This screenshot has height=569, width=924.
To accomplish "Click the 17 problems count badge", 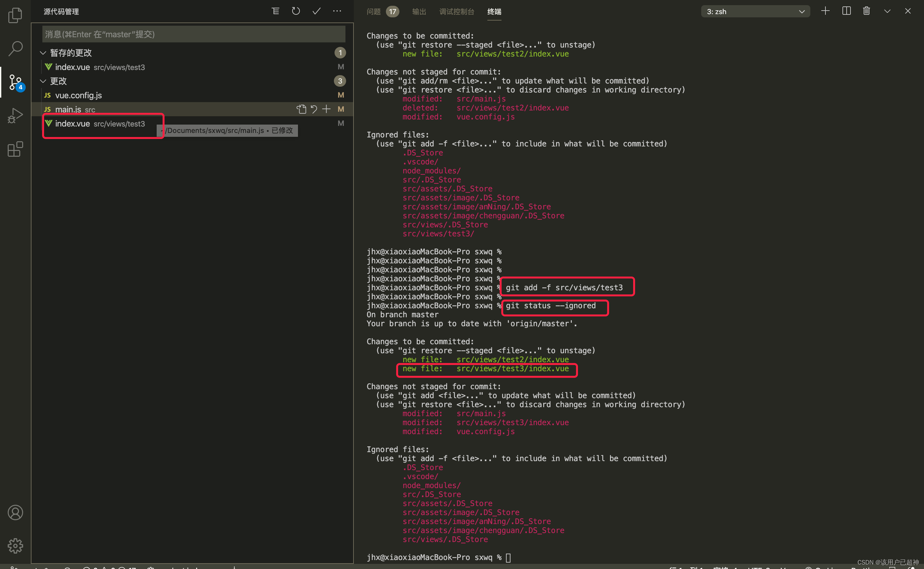I will pos(392,12).
